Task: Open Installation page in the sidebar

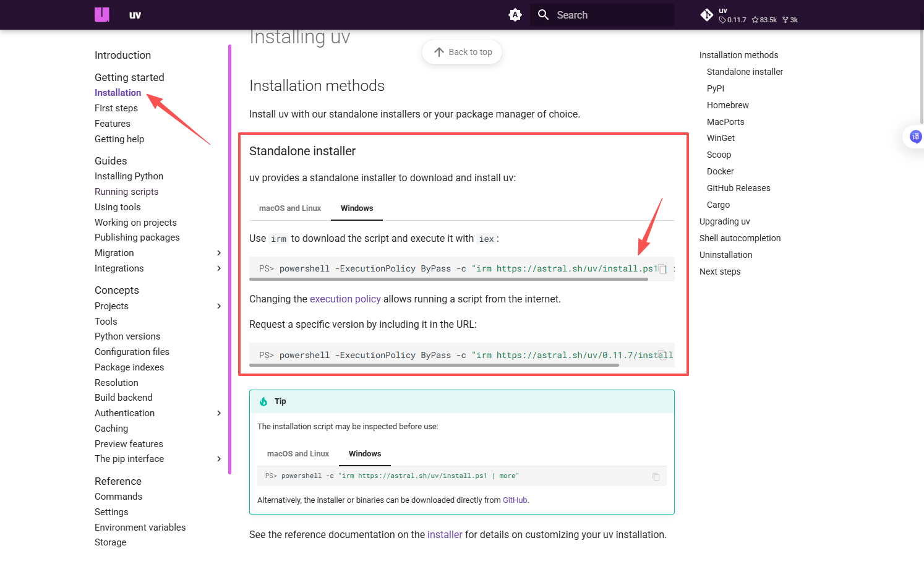Action: pyautogui.click(x=118, y=93)
